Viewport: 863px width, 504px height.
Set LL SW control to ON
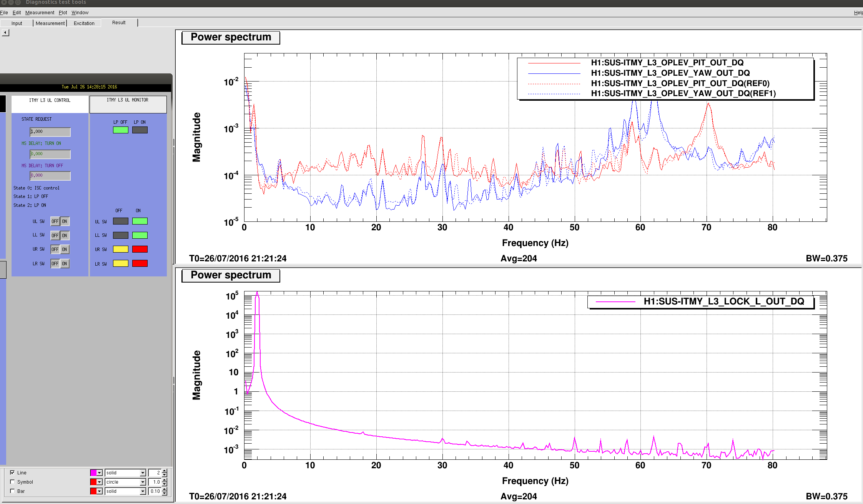pyautogui.click(x=65, y=235)
